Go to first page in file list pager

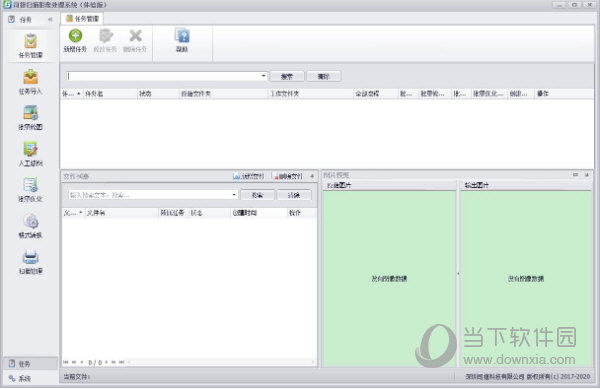point(66,362)
